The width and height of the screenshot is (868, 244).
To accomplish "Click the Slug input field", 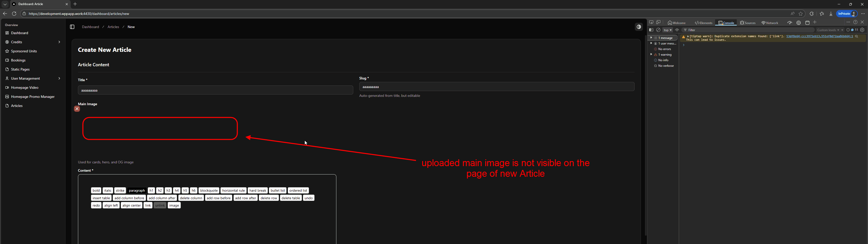I will pyautogui.click(x=496, y=87).
